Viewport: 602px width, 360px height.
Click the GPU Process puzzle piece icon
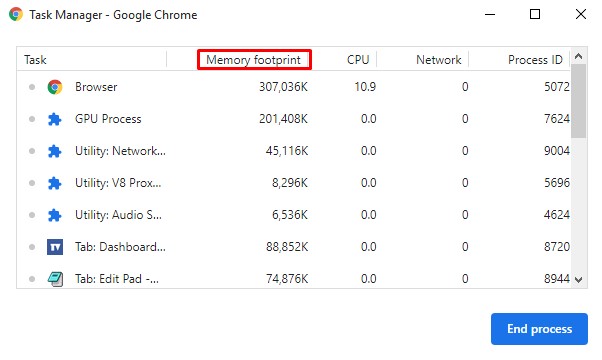click(x=55, y=119)
